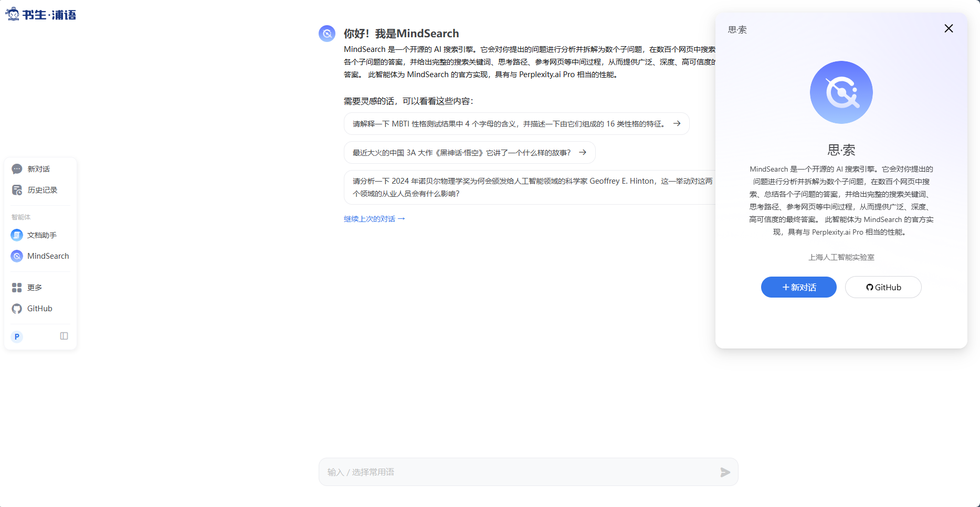Click the send arrow icon
980x507 pixels.
tap(725, 472)
